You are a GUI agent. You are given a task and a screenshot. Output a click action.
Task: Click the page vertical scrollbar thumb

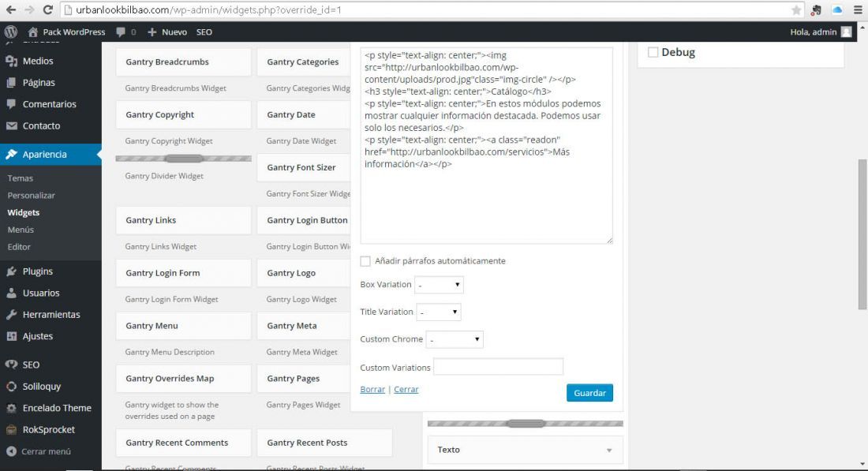click(862, 234)
